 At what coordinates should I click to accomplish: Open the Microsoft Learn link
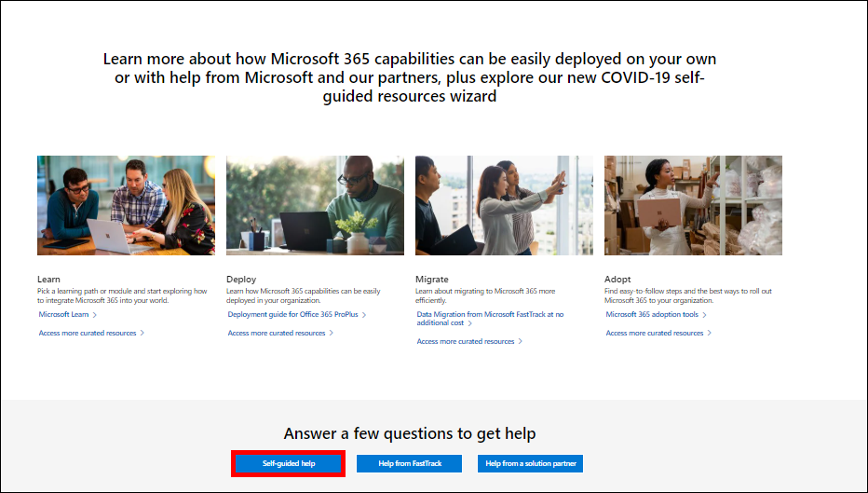tap(68, 315)
